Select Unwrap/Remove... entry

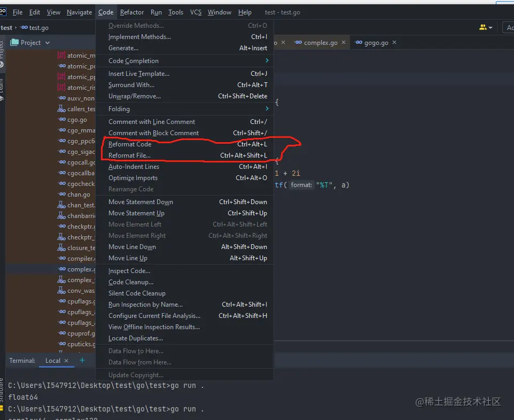pos(185,96)
